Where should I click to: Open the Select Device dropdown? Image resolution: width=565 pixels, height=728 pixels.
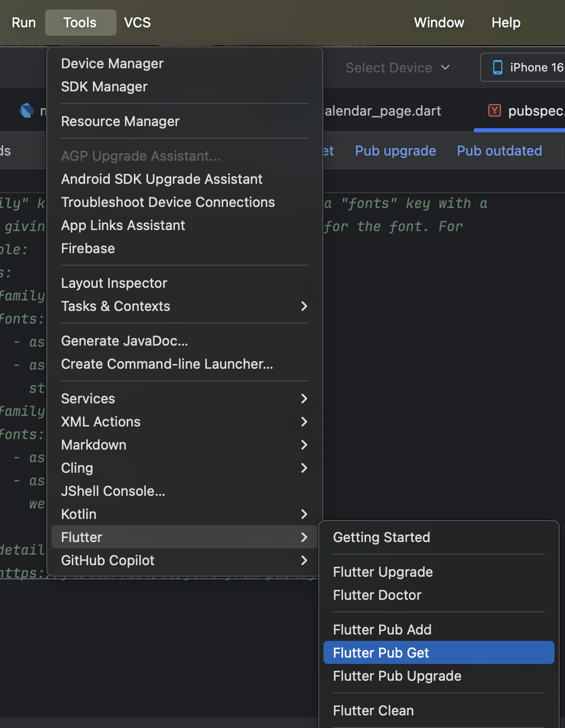pos(398,68)
